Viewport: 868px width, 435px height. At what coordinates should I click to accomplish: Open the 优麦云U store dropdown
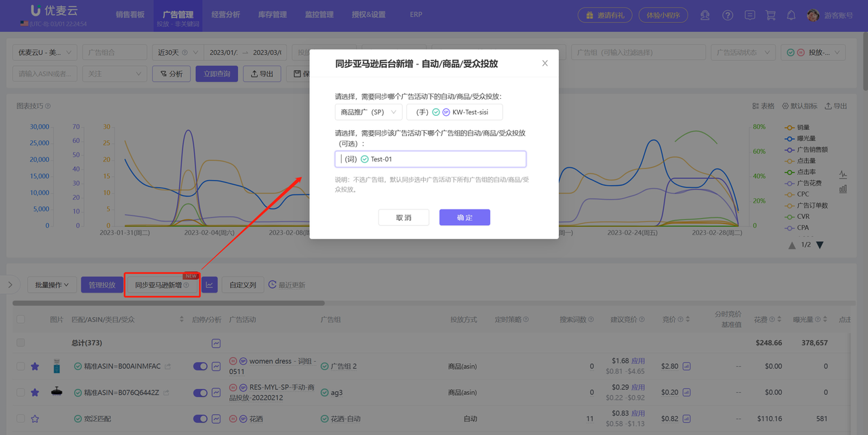[45, 53]
